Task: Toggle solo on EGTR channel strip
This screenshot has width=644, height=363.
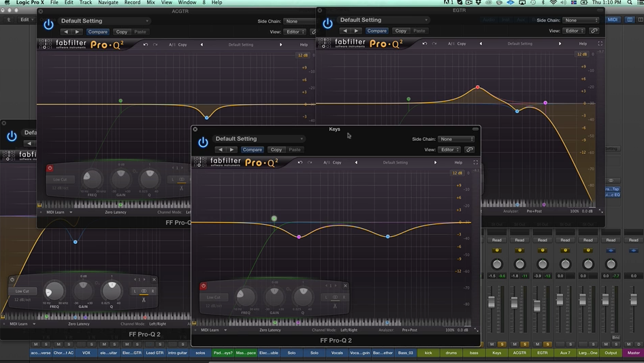Action: point(547,344)
